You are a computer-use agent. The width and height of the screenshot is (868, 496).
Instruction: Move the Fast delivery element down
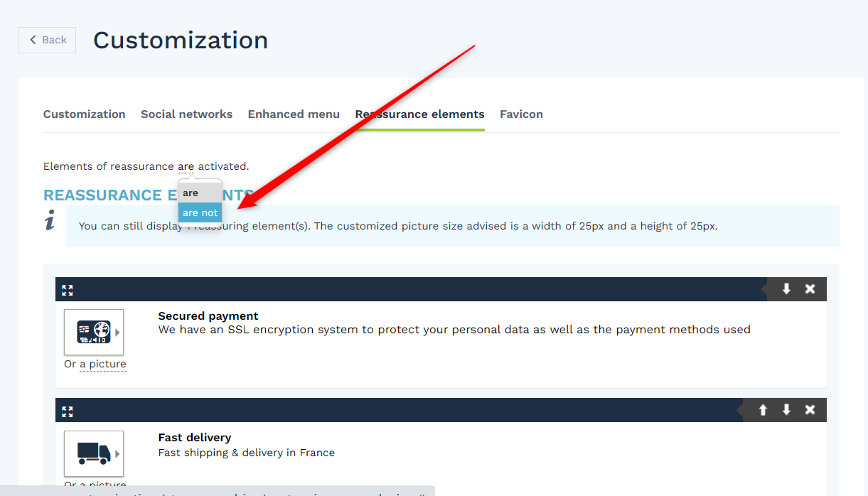(786, 409)
